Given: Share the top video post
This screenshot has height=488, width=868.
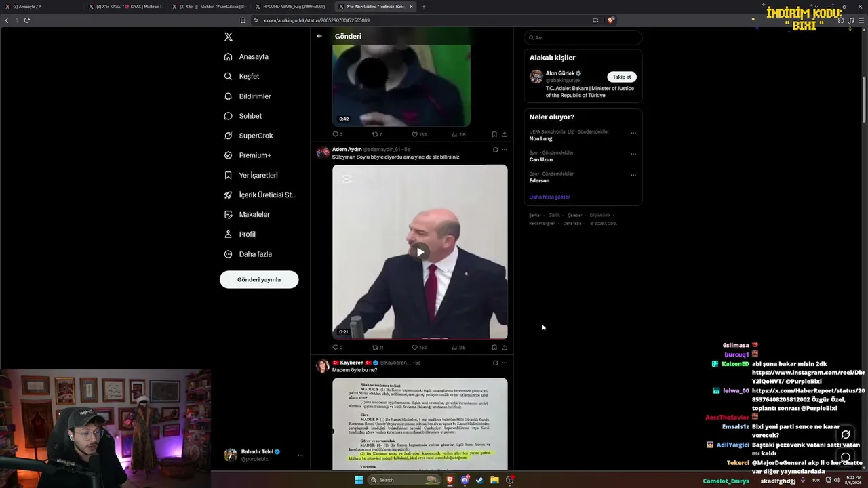Looking at the screenshot, I should 505,134.
